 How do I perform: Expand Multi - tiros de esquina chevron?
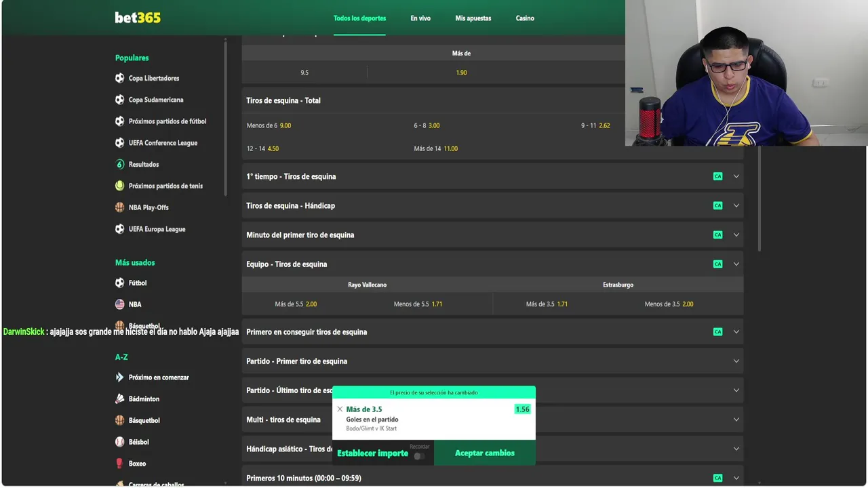[x=736, y=420]
